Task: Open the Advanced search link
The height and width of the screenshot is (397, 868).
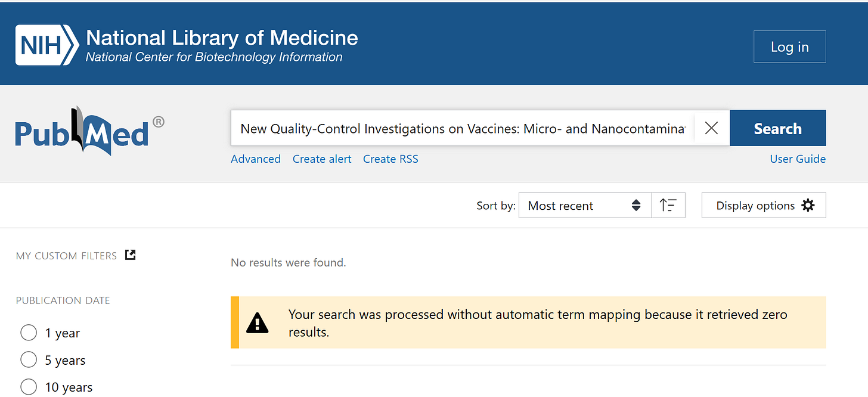Action: click(x=256, y=159)
